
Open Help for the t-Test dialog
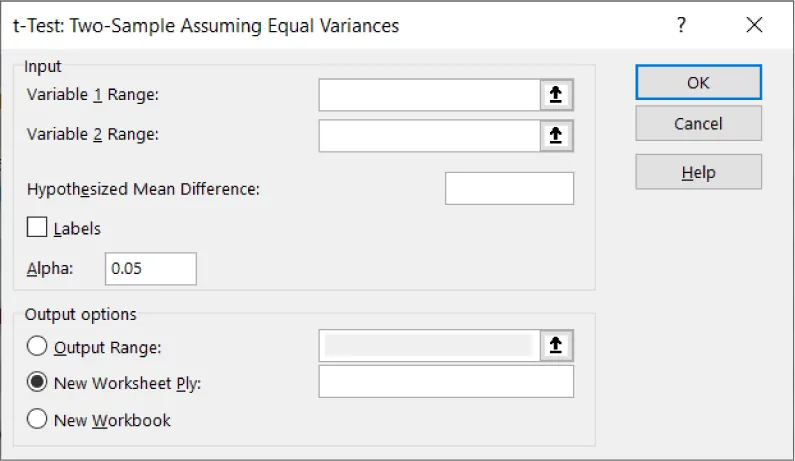pos(698,172)
